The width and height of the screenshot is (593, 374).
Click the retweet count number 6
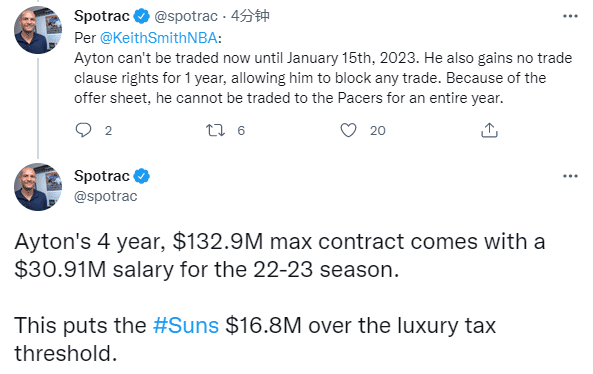click(241, 130)
